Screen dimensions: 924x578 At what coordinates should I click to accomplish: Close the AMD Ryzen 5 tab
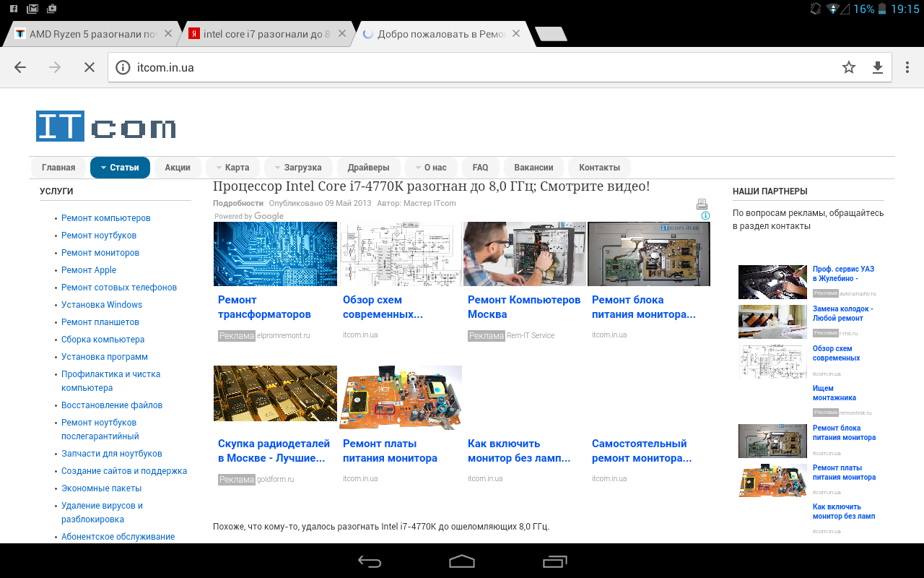tap(168, 33)
